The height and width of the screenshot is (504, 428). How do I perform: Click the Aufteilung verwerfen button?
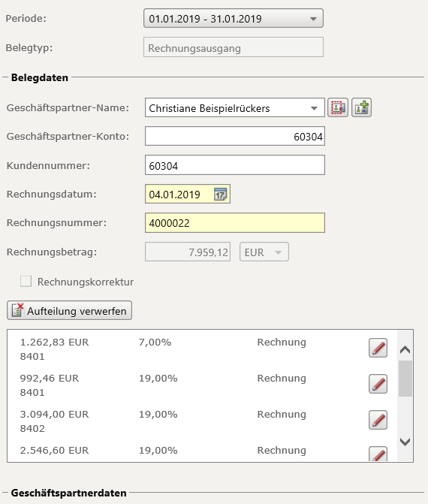point(69,310)
